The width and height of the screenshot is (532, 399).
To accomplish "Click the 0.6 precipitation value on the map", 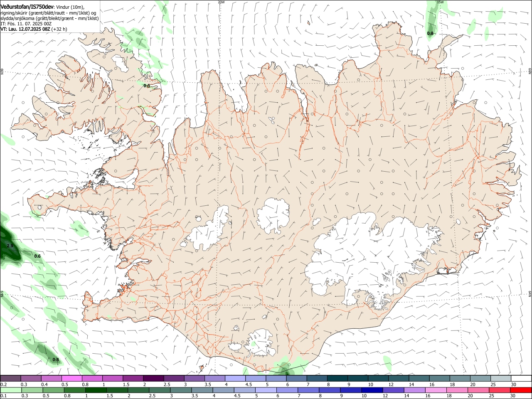I will [37, 256].
